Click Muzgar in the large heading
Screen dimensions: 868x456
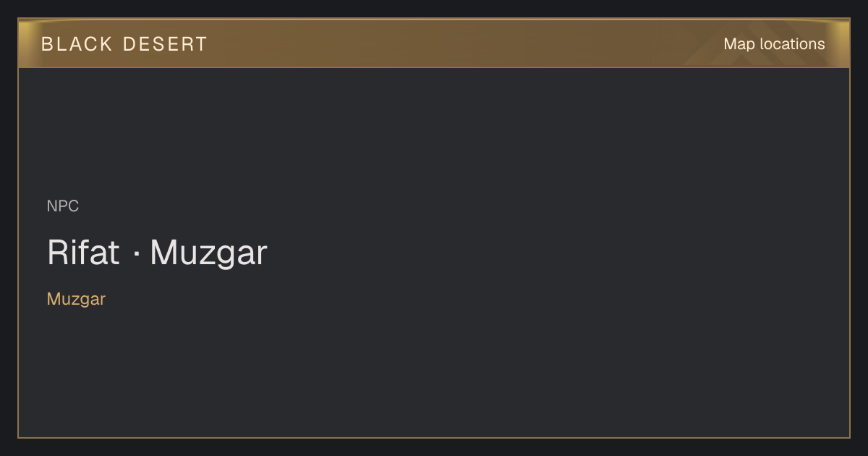click(208, 253)
